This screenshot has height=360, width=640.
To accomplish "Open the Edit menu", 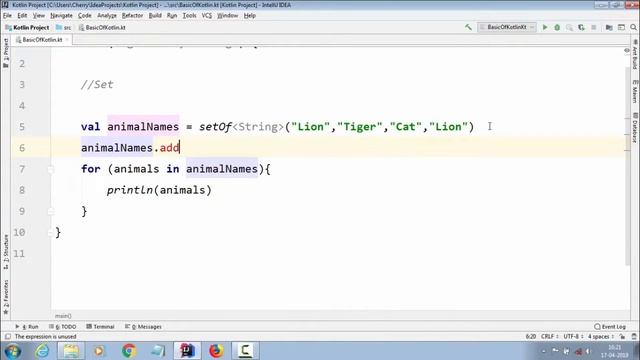I will click(22, 16).
